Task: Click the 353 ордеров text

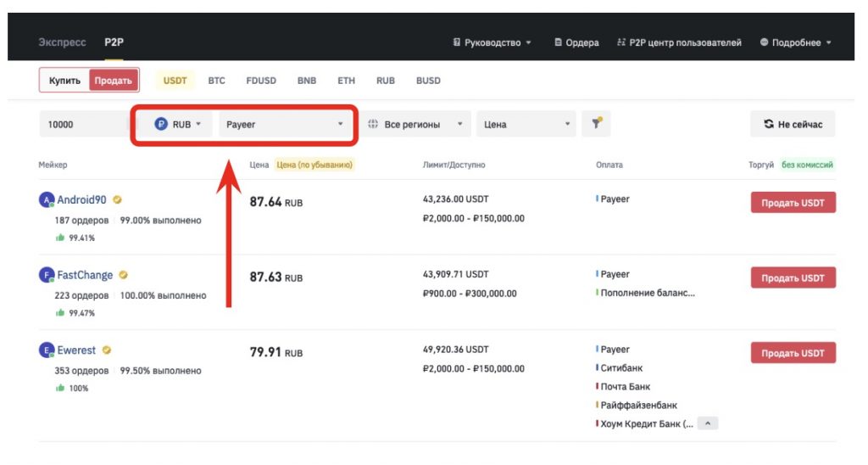Action: point(81,371)
